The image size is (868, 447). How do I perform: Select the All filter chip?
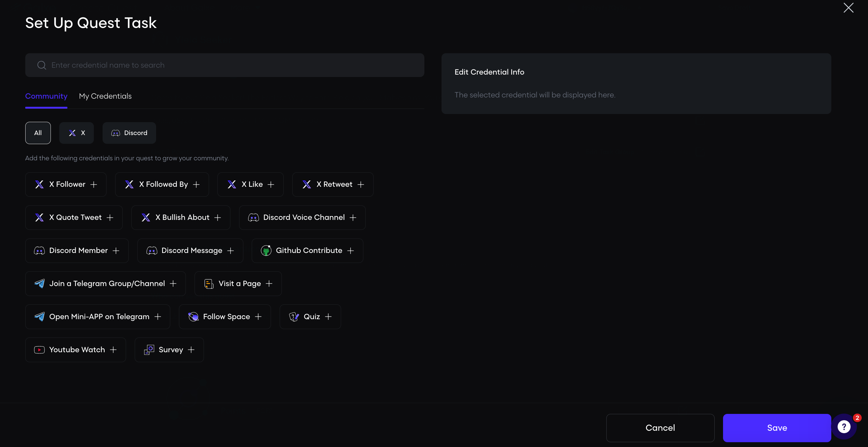pos(38,133)
